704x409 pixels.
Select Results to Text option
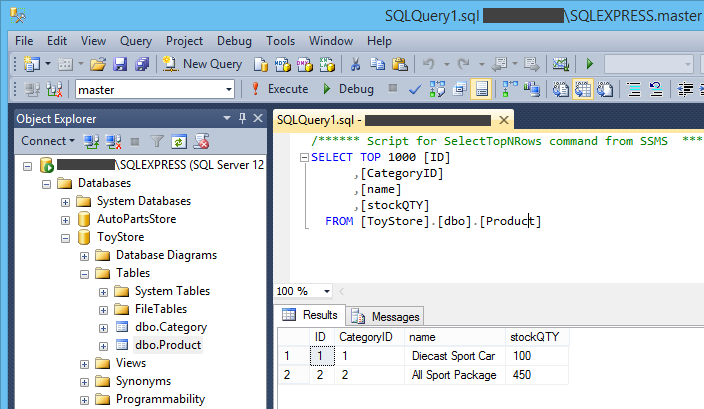560,89
